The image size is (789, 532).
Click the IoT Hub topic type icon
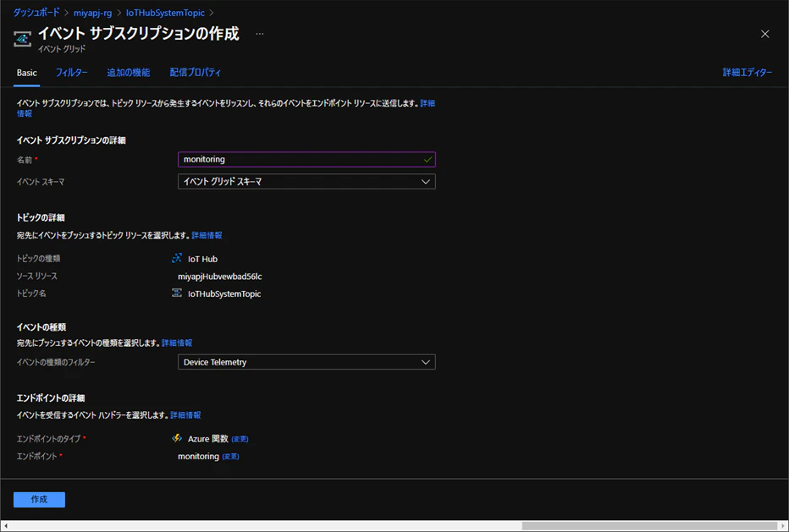[177, 259]
